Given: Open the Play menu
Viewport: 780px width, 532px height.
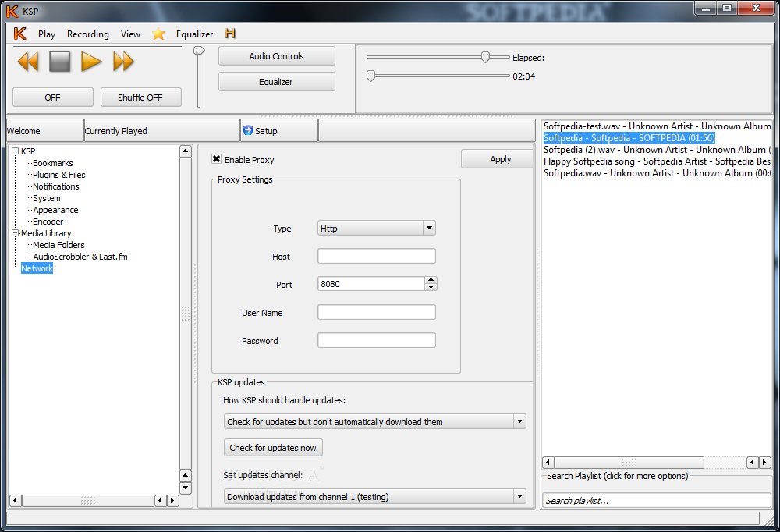Looking at the screenshot, I should (47, 34).
